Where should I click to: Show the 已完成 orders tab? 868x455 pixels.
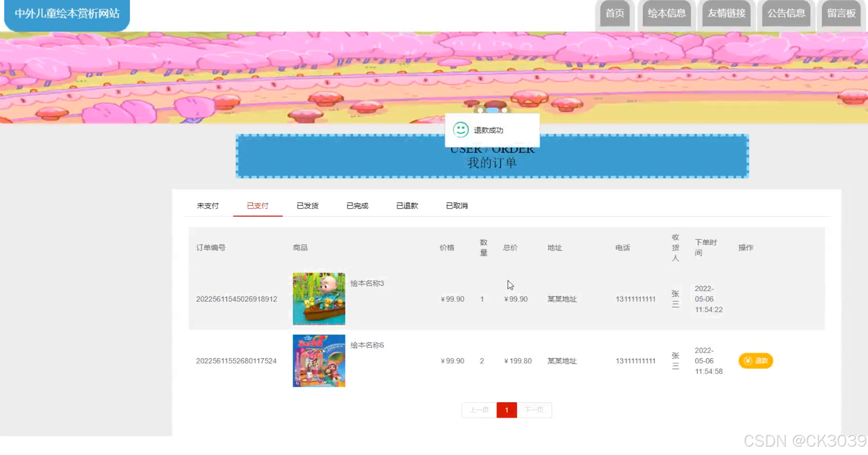[x=357, y=206]
